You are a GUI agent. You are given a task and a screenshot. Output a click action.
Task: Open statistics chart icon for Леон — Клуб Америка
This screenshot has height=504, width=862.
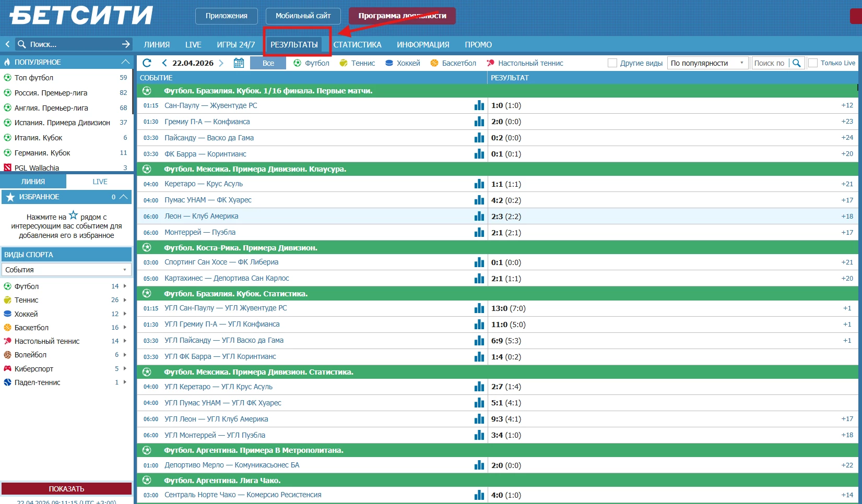click(479, 216)
